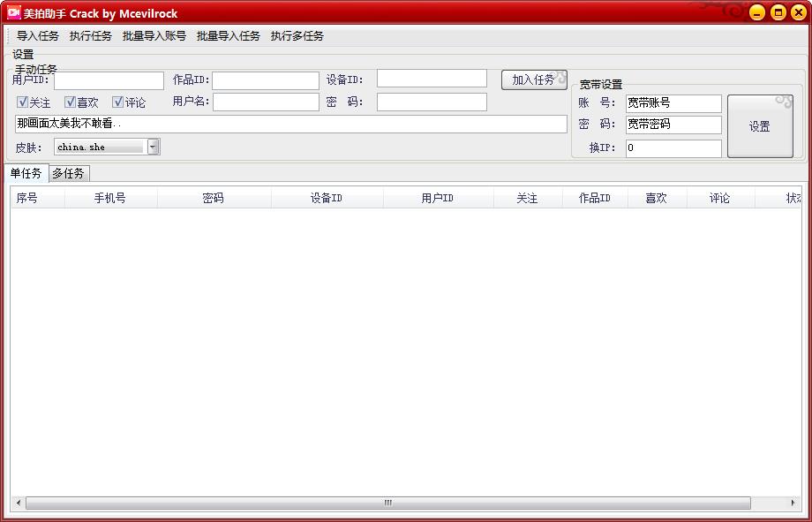Select the 批量导入账号 menu item
Image resolution: width=812 pixels, height=522 pixels.
coord(154,36)
